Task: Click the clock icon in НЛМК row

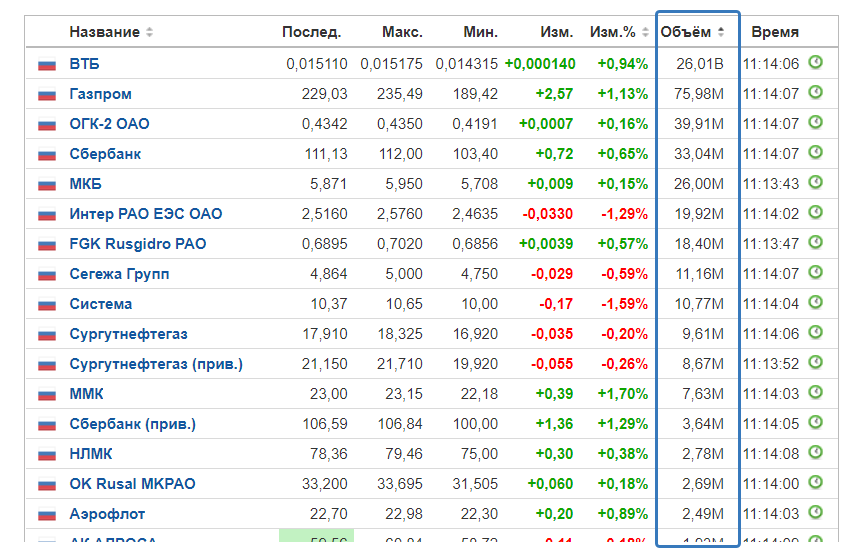Action: click(x=816, y=452)
